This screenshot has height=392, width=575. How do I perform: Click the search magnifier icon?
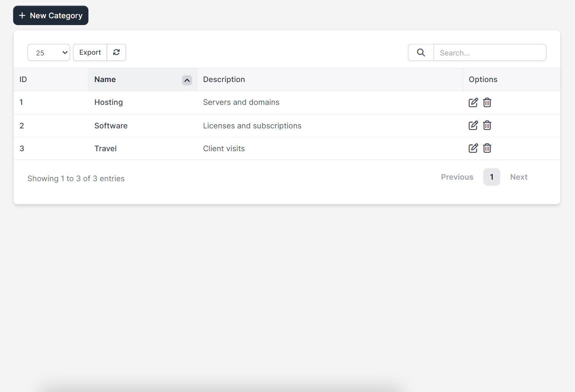(421, 52)
